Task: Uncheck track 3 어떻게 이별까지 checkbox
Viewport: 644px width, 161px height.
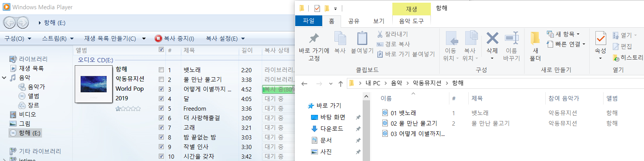Action: pyautogui.click(x=161, y=89)
